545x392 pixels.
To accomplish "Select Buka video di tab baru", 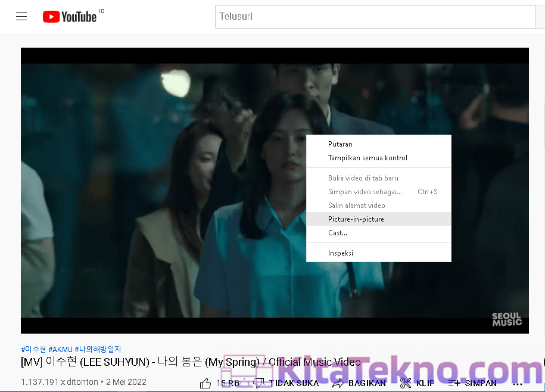I will pyautogui.click(x=378, y=178).
